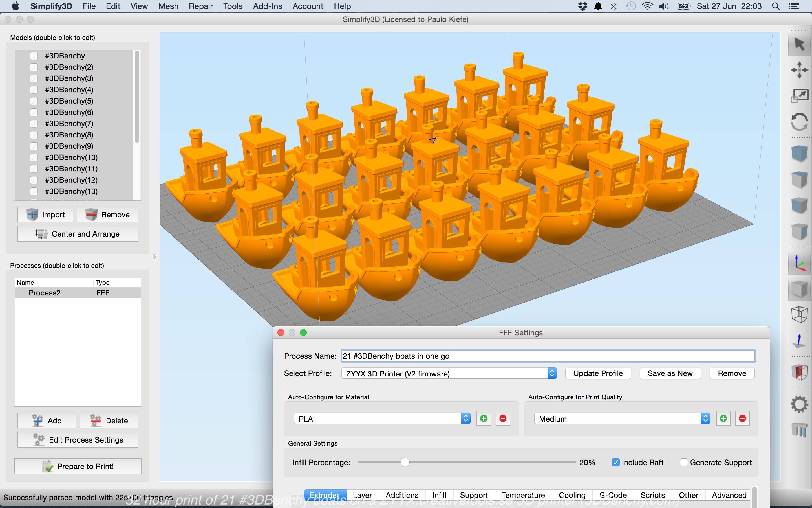Viewport: 812px width, 508px height.
Task: Remove the PLA material with the red minus
Action: coord(503,418)
